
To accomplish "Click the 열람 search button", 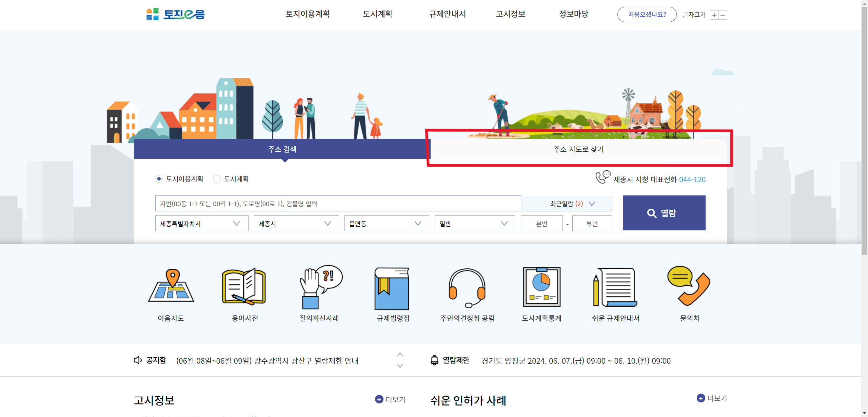I will click(664, 213).
